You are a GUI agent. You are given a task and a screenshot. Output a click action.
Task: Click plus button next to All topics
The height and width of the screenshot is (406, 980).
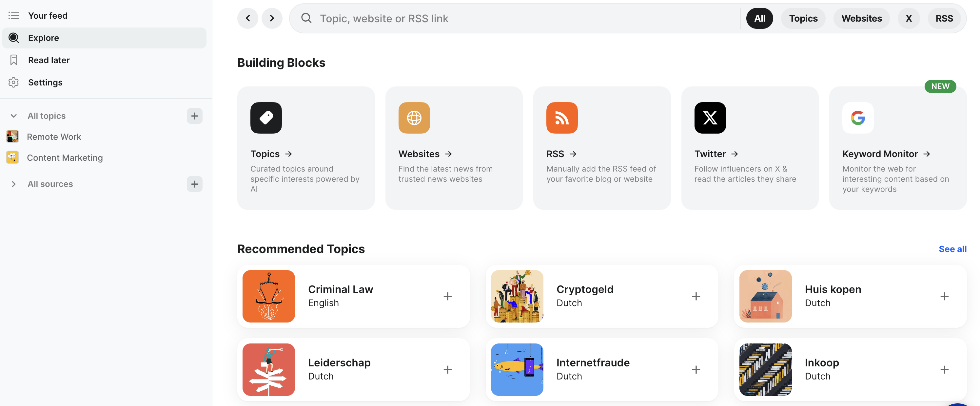(x=194, y=116)
